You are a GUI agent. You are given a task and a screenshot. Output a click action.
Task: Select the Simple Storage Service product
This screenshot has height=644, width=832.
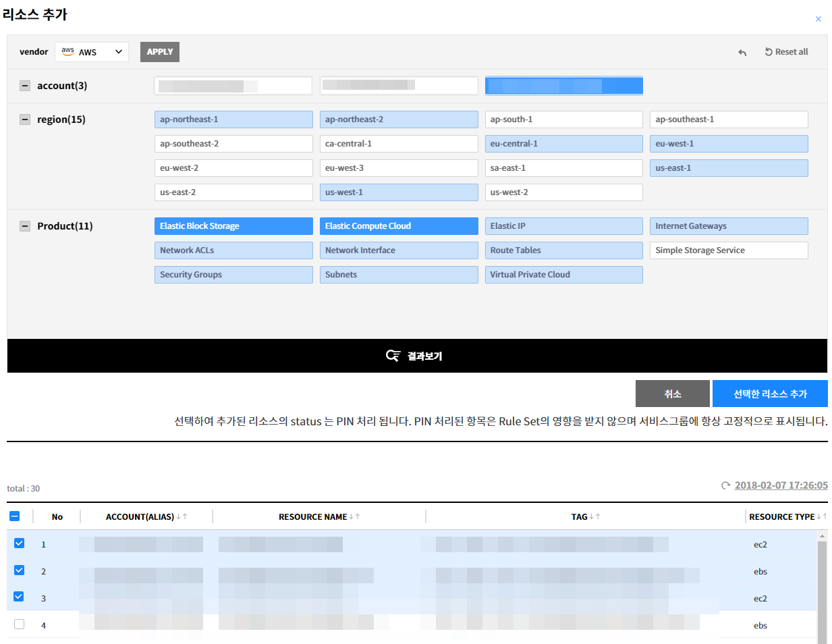click(728, 250)
